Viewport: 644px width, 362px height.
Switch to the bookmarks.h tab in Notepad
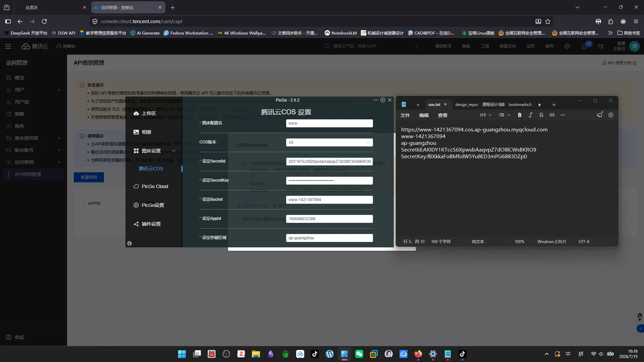(520, 105)
